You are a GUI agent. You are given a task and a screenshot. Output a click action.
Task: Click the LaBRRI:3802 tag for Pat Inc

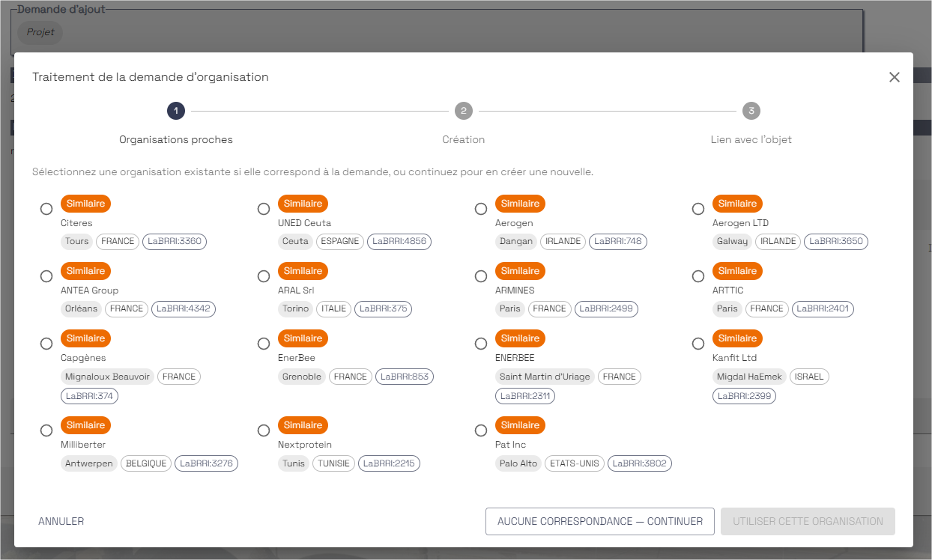pos(639,463)
